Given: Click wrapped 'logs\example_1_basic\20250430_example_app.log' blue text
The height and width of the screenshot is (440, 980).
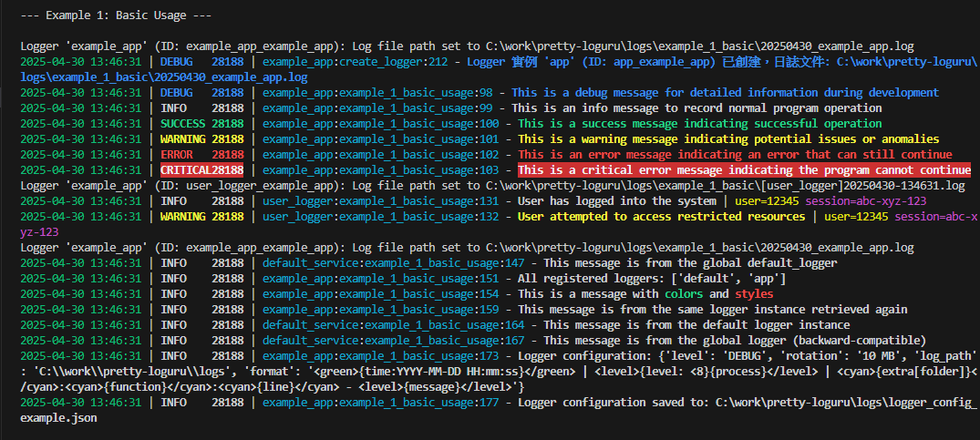Looking at the screenshot, I should coord(164,77).
